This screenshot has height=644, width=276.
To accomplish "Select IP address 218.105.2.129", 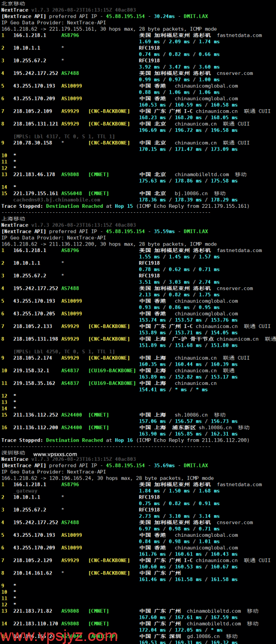I will (33, 560).
